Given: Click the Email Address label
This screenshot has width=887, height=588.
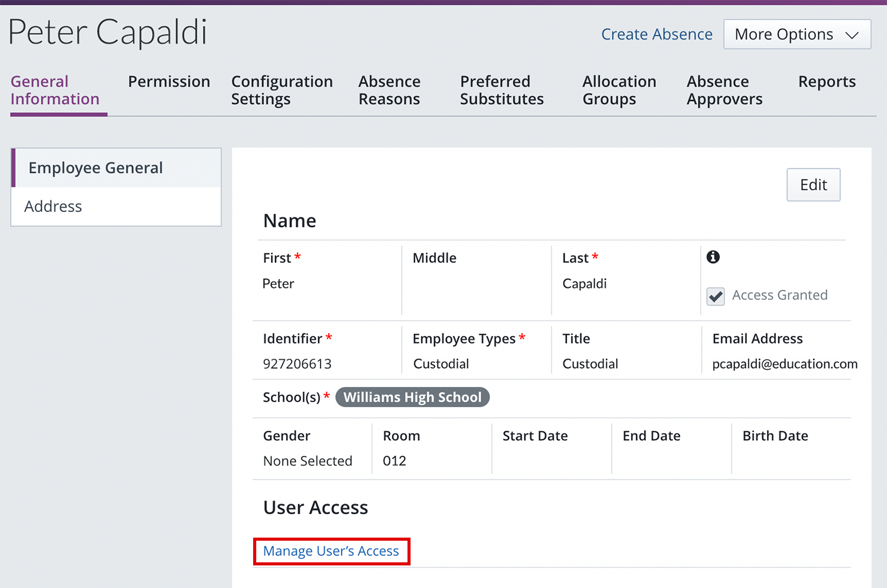Looking at the screenshot, I should tap(757, 339).
